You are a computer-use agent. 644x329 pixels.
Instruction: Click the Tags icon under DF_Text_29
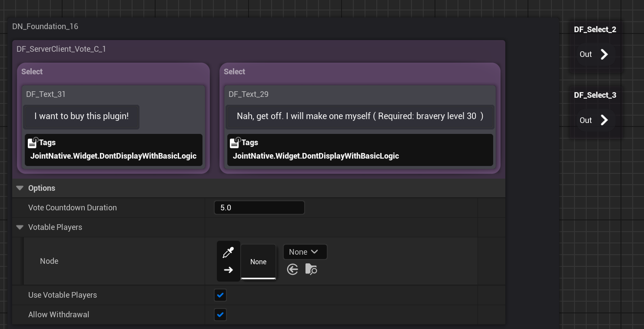coord(235,143)
